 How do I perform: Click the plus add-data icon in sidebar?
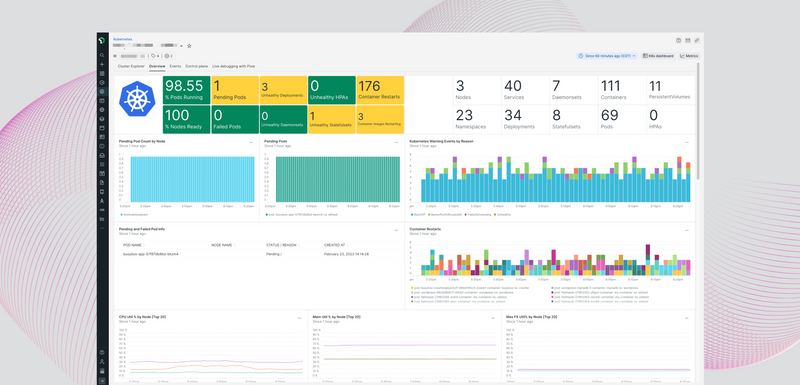(102, 65)
